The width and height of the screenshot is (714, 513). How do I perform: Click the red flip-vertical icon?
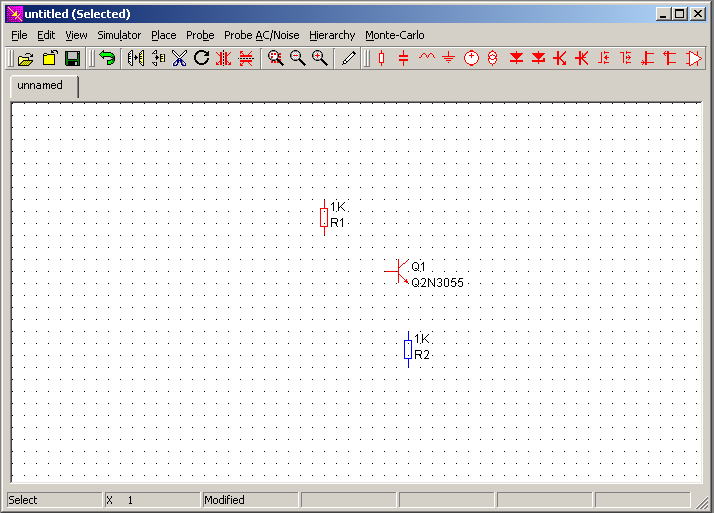[246, 58]
